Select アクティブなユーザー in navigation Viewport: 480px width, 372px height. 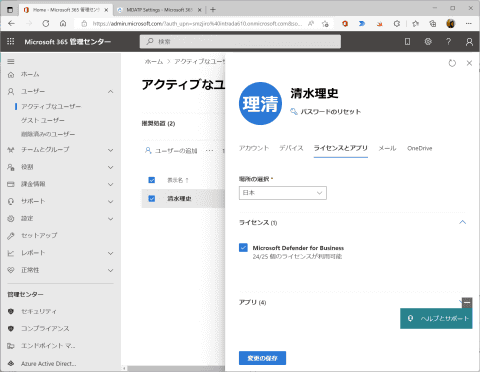[x=51, y=106]
